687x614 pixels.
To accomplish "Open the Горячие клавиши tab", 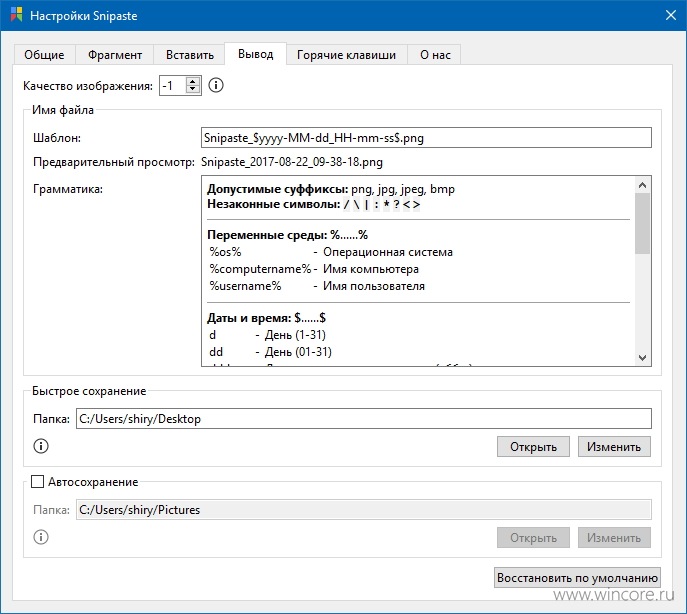I will (347, 55).
